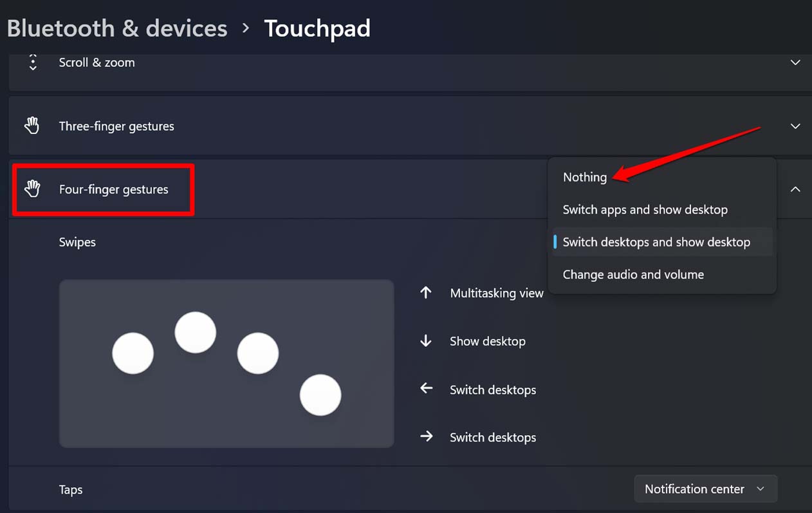The image size is (812, 513).
Task: Open the Taps Notification center dropdown
Action: (x=705, y=489)
